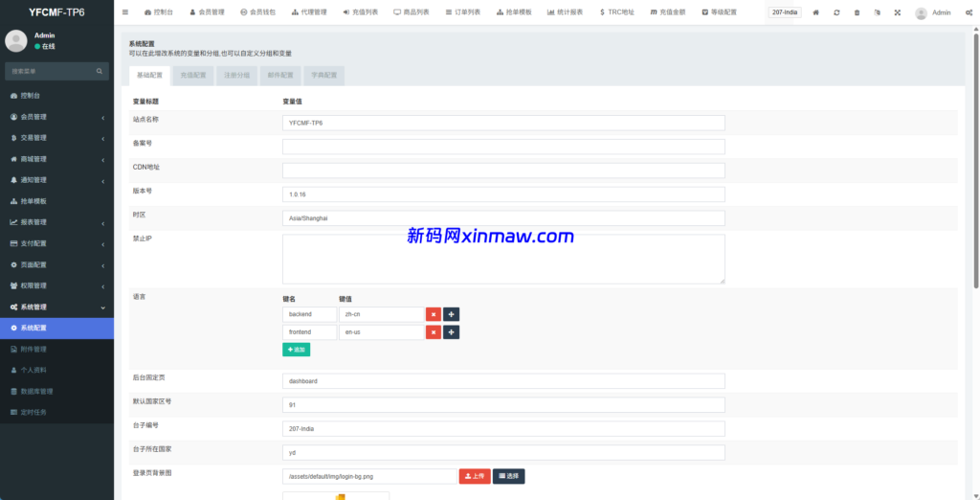Open 充值金额 in top navigation

667,12
